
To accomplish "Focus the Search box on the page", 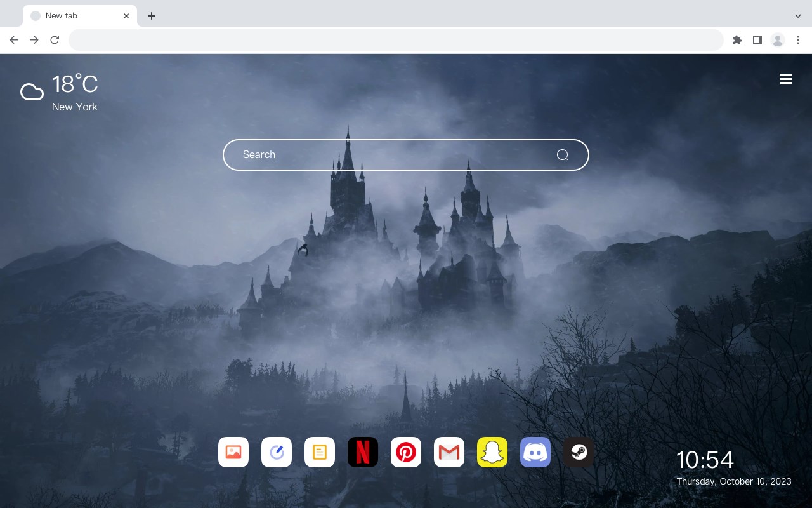I will [x=406, y=155].
